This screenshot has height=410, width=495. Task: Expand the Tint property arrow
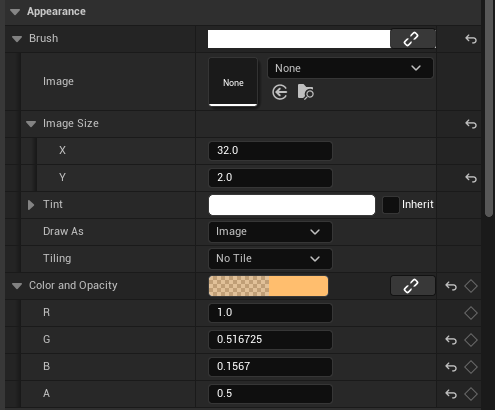31,205
